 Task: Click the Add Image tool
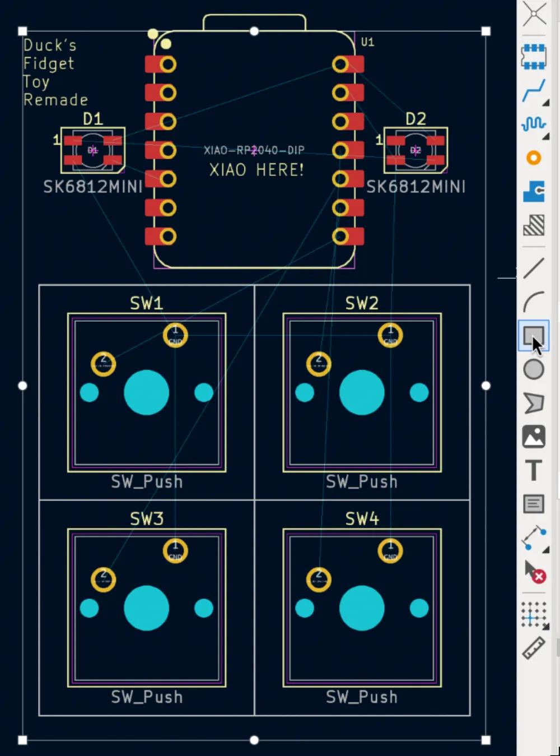pos(534,437)
